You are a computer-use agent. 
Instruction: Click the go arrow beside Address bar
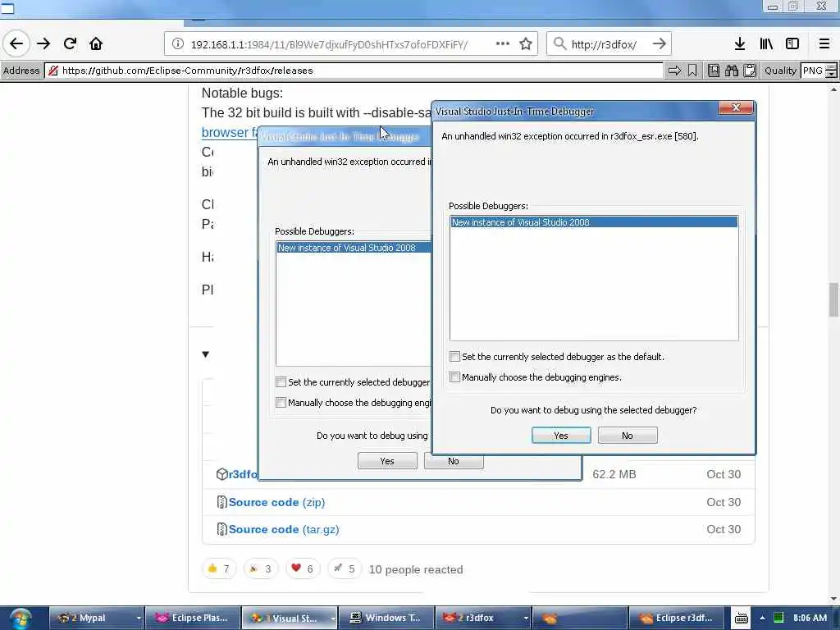[674, 71]
